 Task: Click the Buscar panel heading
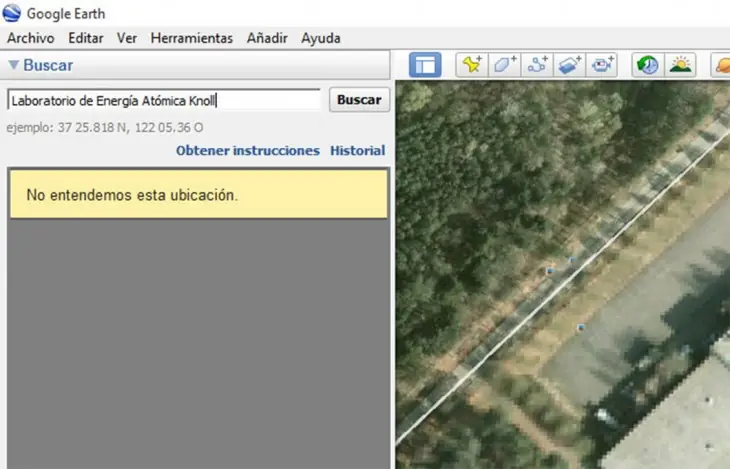pyautogui.click(x=48, y=65)
